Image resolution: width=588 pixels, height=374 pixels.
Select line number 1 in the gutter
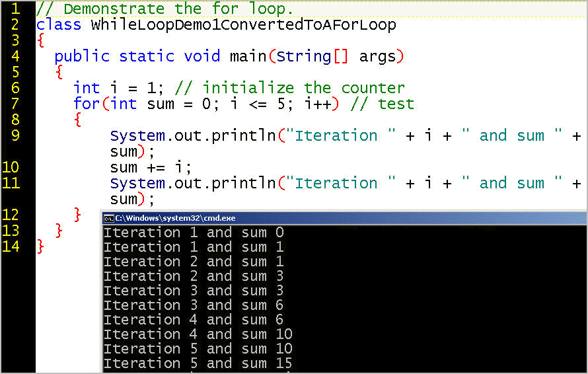coord(15,9)
